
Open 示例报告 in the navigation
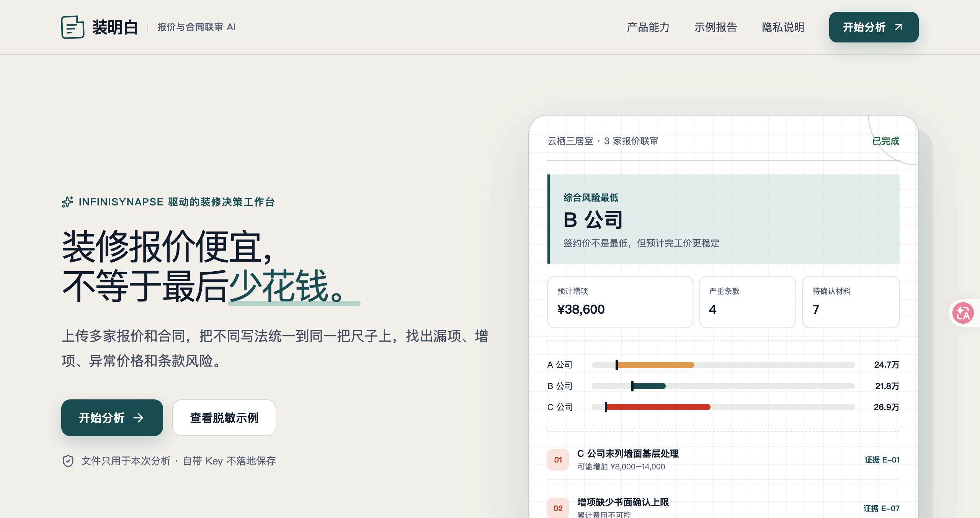click(715, 27)
